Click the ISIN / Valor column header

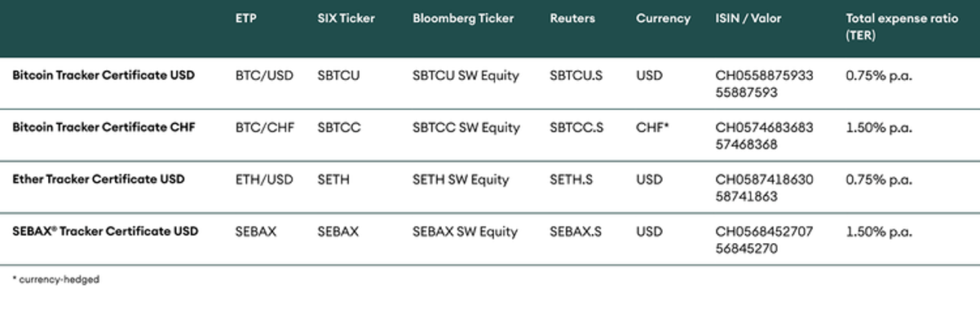pyautogui.click(x=748, y=19)
